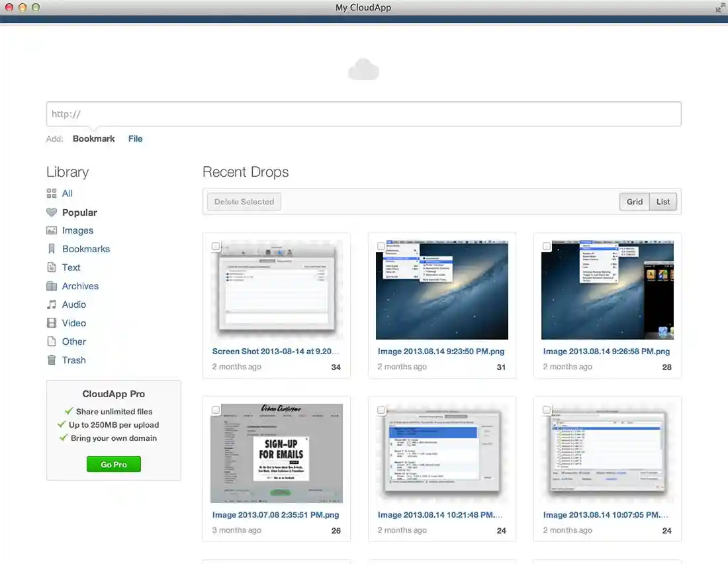Screen dimensions: 728x564
Task: Select Image 2013.07.08 2:35:51 PM checkbox
Action: coord(216,410)
